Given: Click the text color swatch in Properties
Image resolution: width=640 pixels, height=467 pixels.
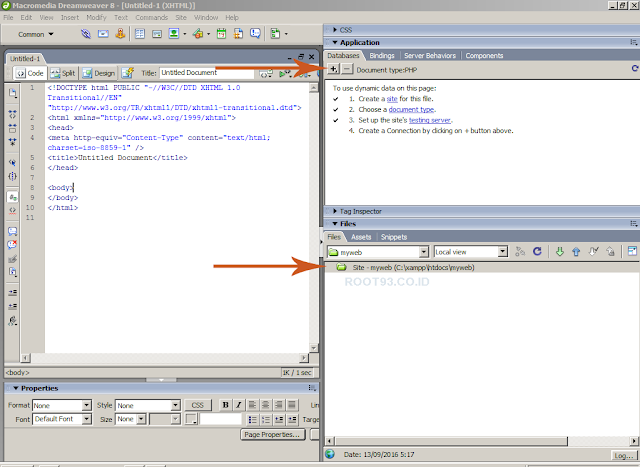Looking at the screenshot, I should pyautogui.click(x=191, y=419).
